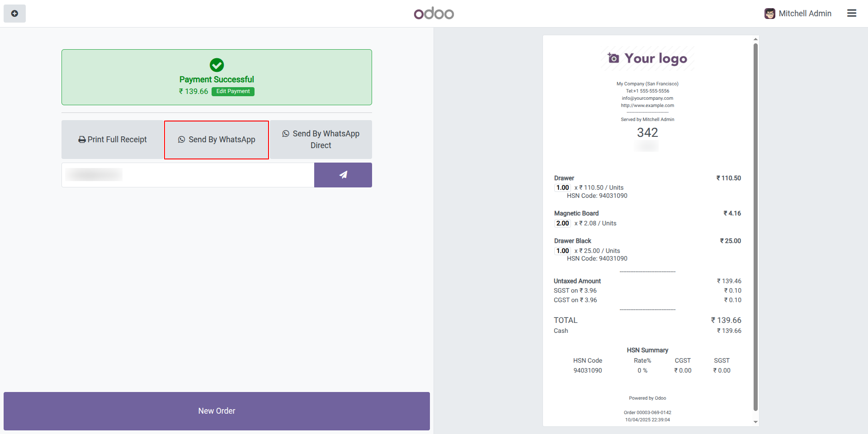This screenshot has height=434, width=868.
Task: Click the ₹ 25.00 Drawer Black price
Action: click(731, 241)
